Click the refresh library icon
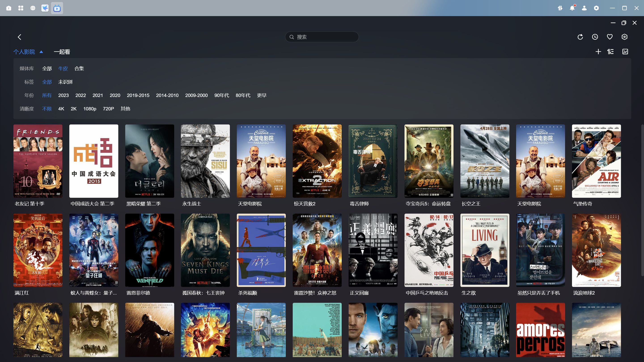The image size is (644, 362). click(x=580, y=37)
